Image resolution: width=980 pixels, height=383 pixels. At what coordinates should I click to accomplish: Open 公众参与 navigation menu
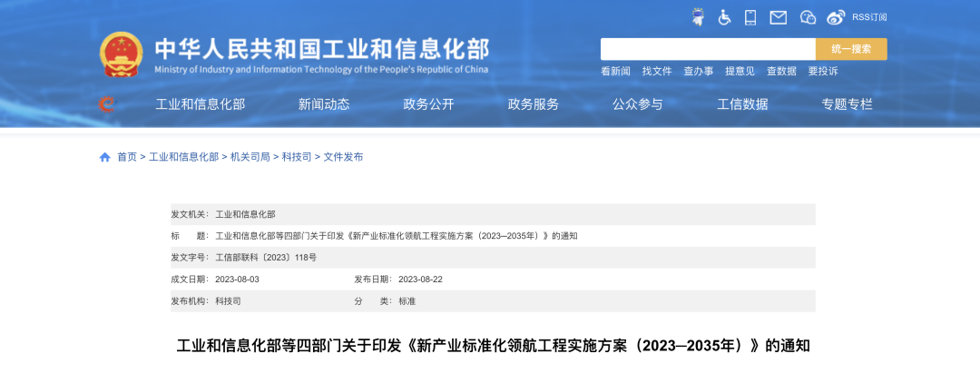click(638, 104)
